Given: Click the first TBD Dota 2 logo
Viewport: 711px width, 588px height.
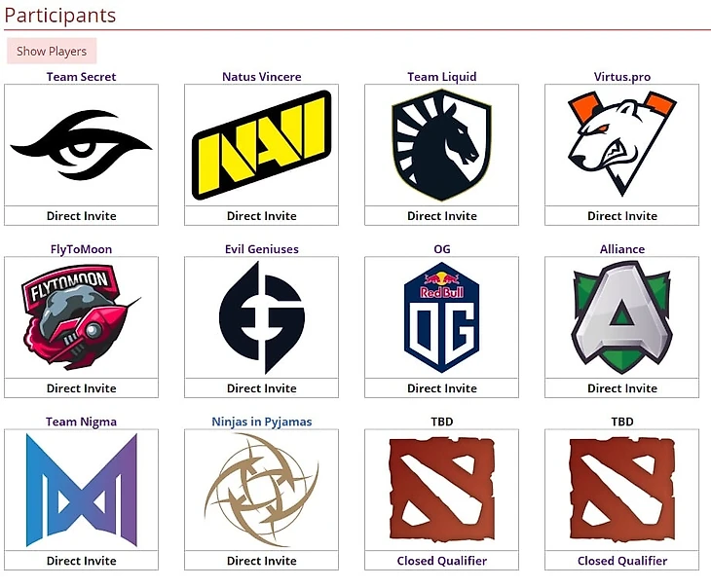Looking at the screenshot, I should (x=441, y=489).
